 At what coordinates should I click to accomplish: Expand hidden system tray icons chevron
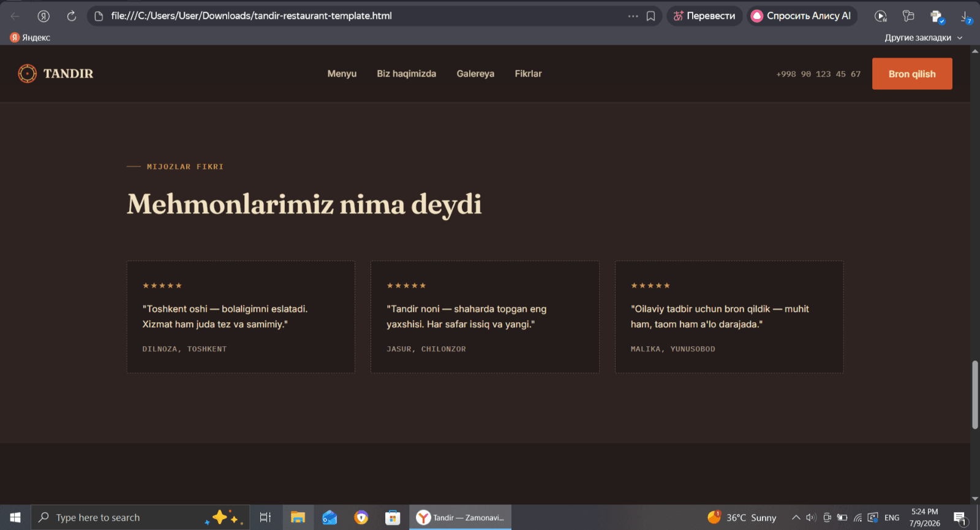[x=796, y=518]
